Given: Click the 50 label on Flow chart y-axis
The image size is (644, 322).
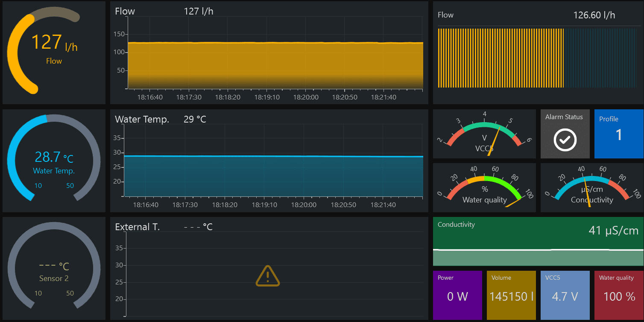Looking at the screenshot, I should pyautogui.click(x=121, y=70).
